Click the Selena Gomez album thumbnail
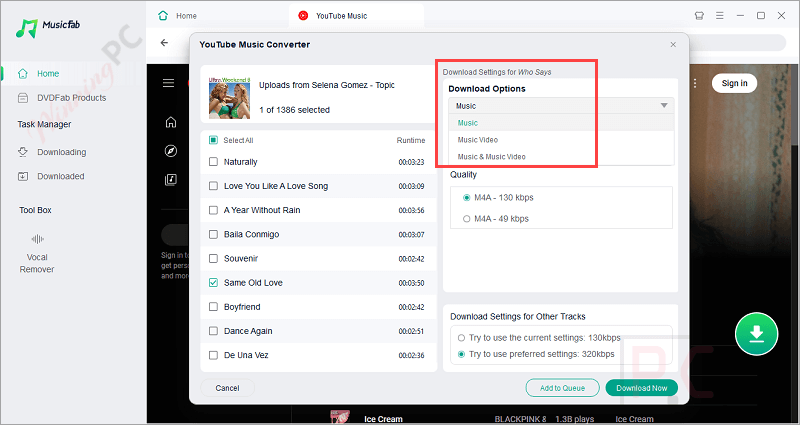Viewport: 800px width, 425px height. click(230, 97)
